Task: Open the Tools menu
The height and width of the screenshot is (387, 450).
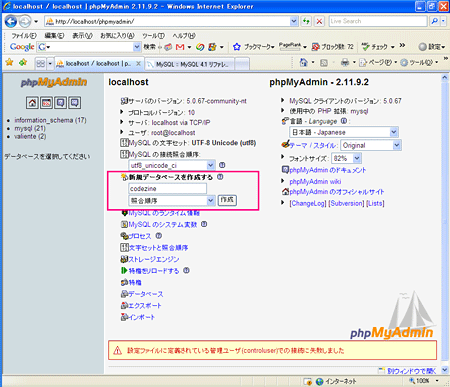Action: click(x=153, y=35)
